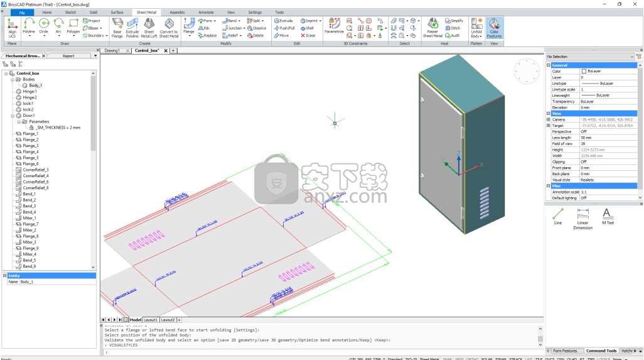The height and width of the screenshot is (360, 644).
Task: Toggle STRACK in the status bar
Action: click(516, 359)
